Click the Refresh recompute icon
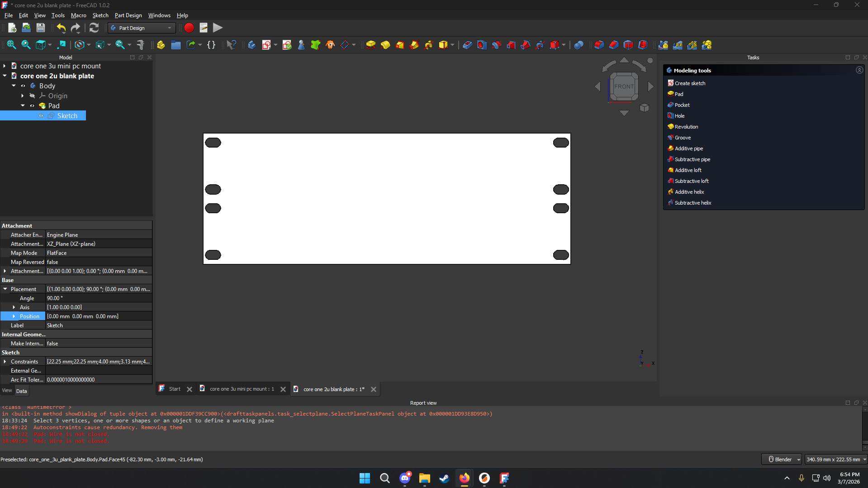Image resolution: width=868 pixels, height=488 pixels. coord(94,28)
